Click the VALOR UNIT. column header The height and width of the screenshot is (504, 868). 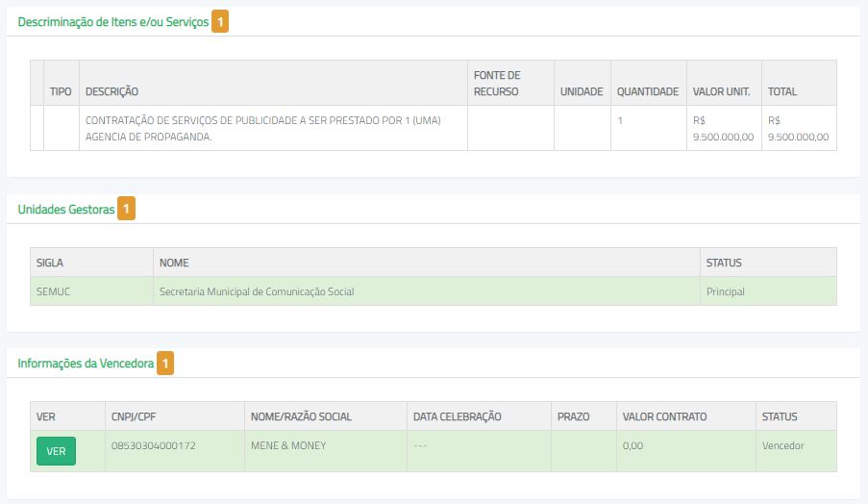pyautogui.click(x=721, y=91)
